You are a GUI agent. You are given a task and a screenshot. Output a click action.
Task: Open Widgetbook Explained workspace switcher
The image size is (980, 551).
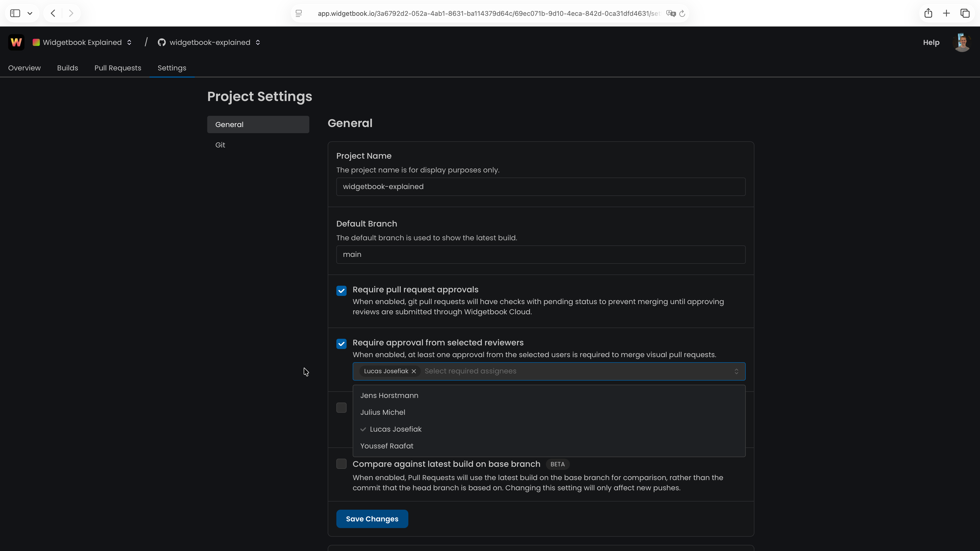tap(82, 42)
